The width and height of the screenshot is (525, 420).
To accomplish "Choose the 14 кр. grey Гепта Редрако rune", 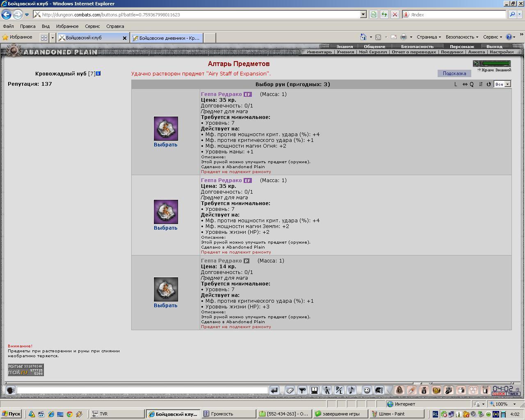I will [x=166, y=305].
